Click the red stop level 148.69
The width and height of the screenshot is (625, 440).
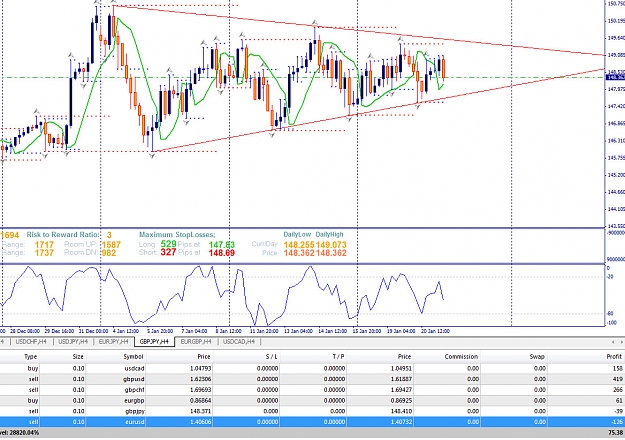click(x=222, y=253)
